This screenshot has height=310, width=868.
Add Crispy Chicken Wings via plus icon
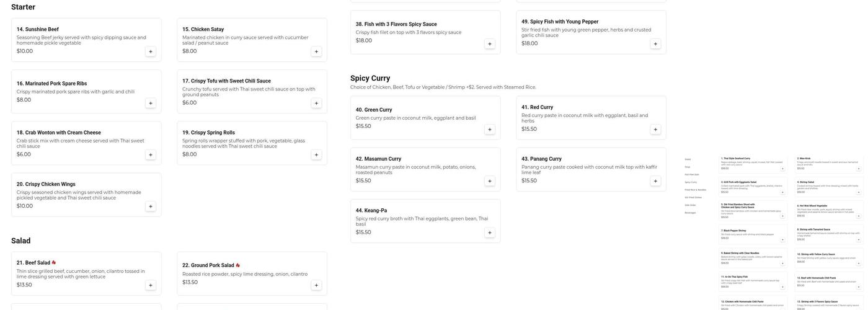click(150, 206)
